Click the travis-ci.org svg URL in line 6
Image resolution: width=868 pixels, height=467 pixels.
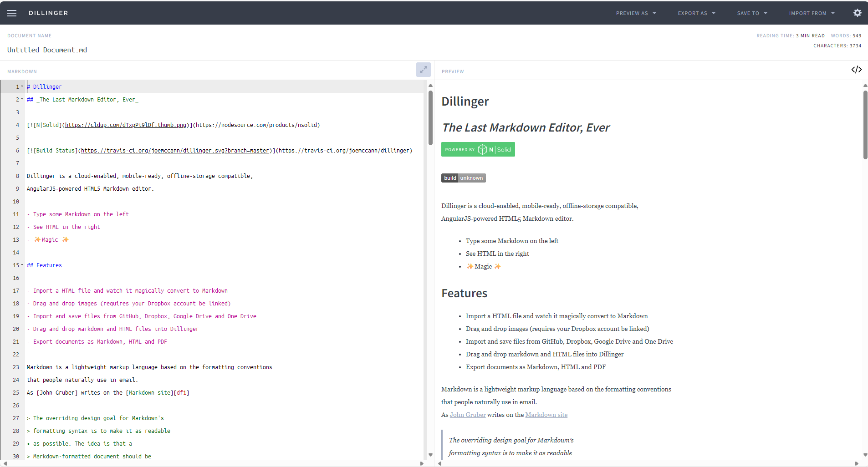pos(175,151)
